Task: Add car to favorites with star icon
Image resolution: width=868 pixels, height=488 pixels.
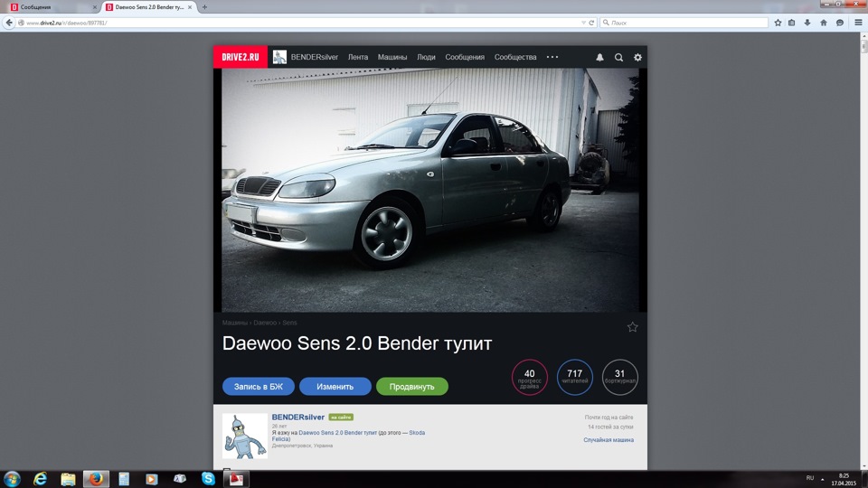Action: pyautogui.click(x=632, y=327)
